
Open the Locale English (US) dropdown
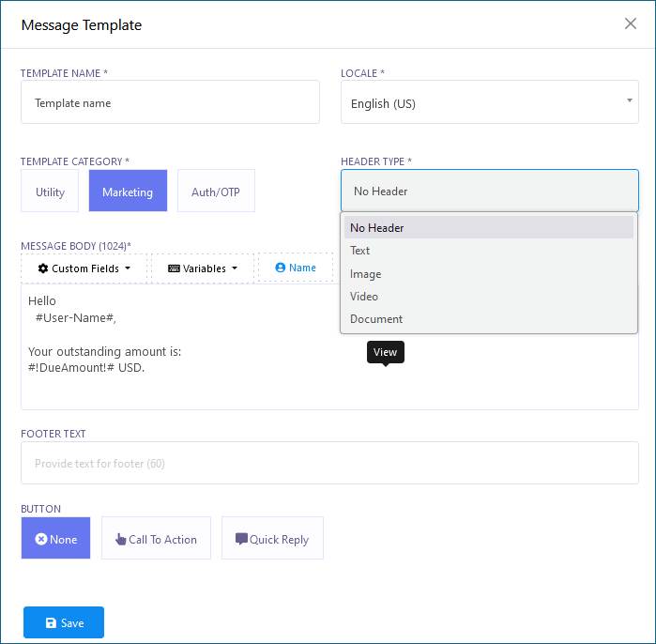pos(489,102)
